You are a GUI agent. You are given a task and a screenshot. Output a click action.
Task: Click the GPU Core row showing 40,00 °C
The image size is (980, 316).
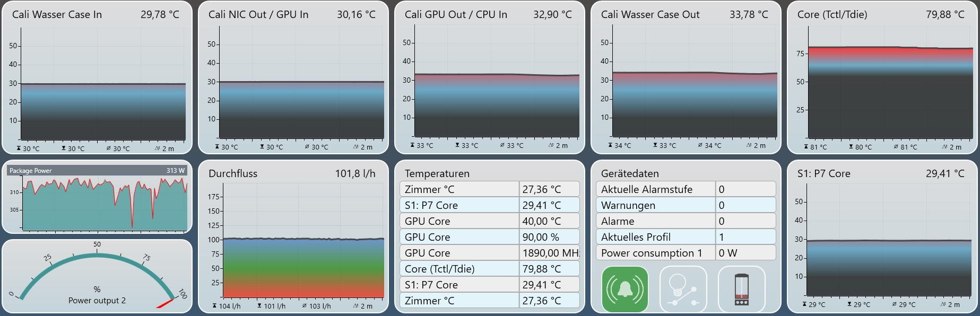(x=489, y=221)
